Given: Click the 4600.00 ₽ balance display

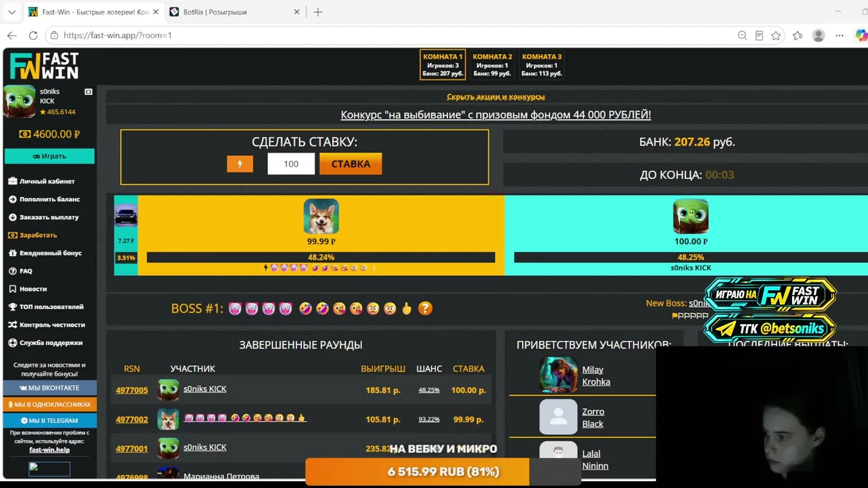Looking at the screenshot, I should 50,134.
